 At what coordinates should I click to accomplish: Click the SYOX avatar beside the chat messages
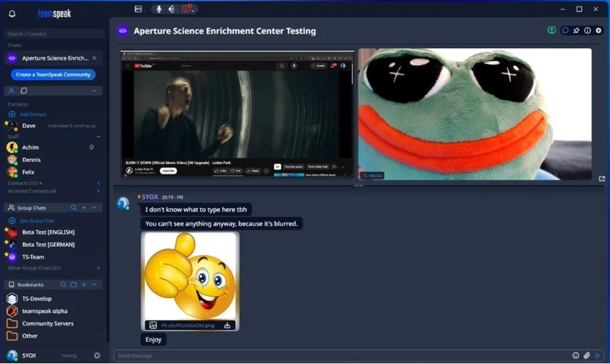[123, 203]
